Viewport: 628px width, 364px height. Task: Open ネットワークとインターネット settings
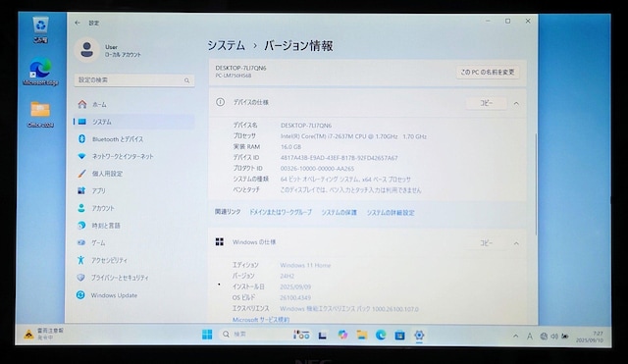[x=134, y=156]
